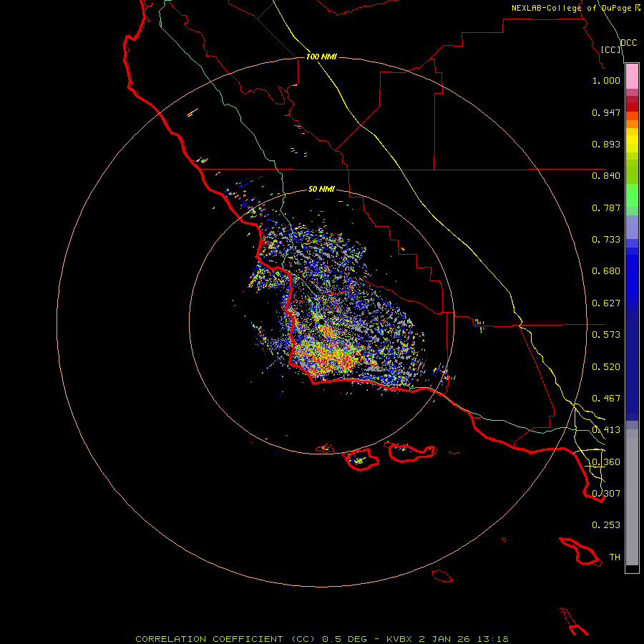This screenshot has height=644, width=644.
Task: Click the Correlation Coefficient product caption
Action: point(321,639)
